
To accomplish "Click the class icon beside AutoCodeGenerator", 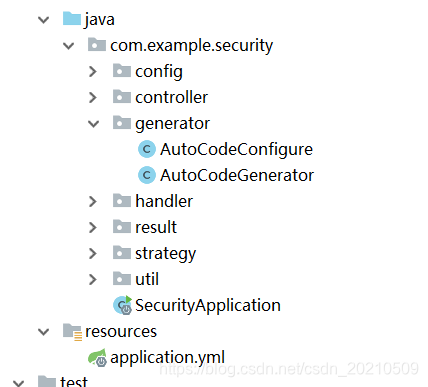I will pyautogui.click(x=147, y=175).
